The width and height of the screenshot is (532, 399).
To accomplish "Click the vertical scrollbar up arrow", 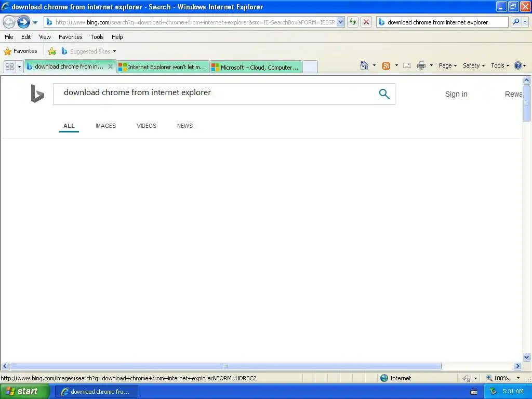I will coord(527,81).
